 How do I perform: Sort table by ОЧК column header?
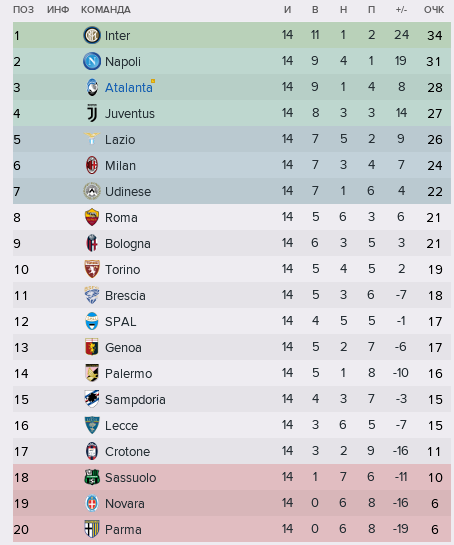click(434, 10)
